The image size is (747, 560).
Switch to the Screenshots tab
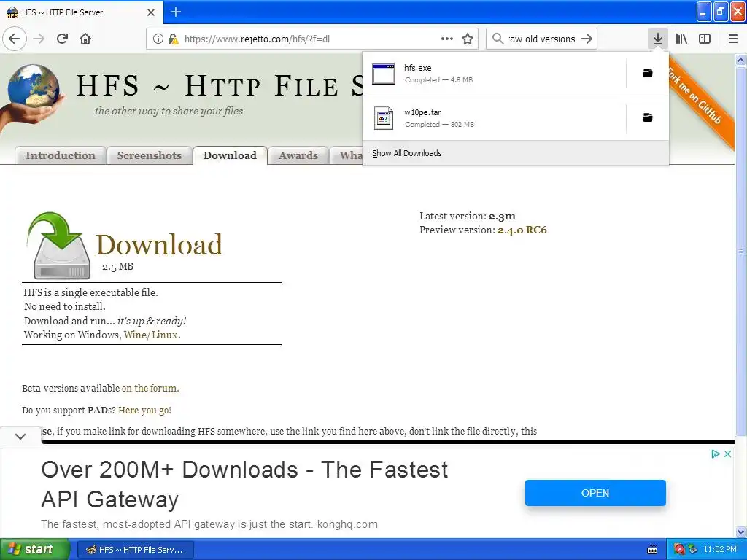pos(149,155)
